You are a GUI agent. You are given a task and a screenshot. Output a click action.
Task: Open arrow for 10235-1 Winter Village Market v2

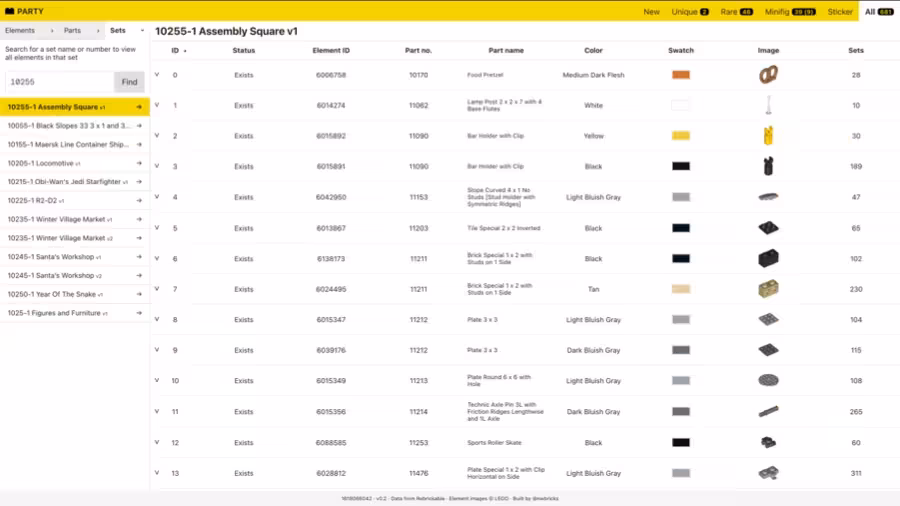pyautogui.click(x=139, y=238)
